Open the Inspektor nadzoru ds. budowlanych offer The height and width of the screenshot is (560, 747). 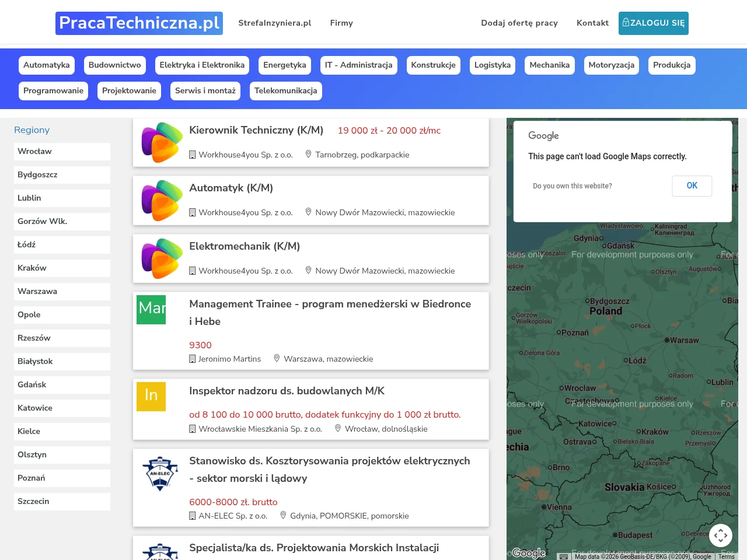pyautogui.click(x=287, y=391)
